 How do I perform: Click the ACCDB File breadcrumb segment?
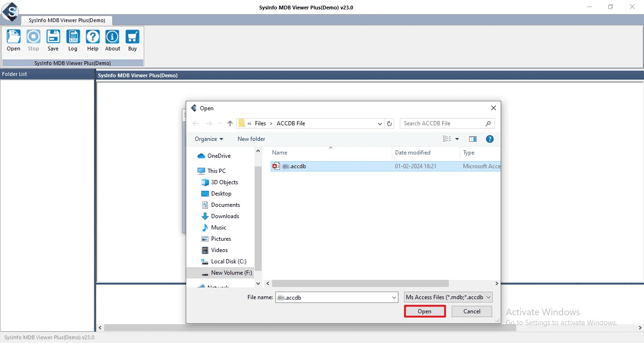[x=291, y=123]
